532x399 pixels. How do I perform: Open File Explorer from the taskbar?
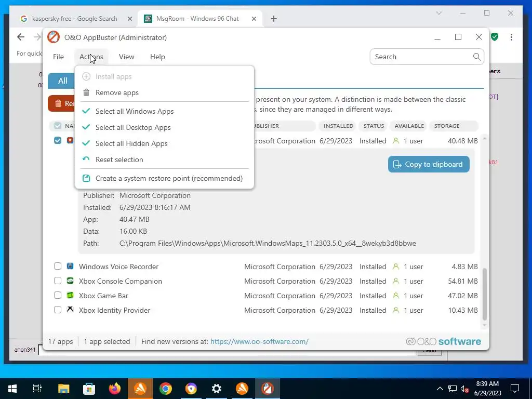pos(63,389)
